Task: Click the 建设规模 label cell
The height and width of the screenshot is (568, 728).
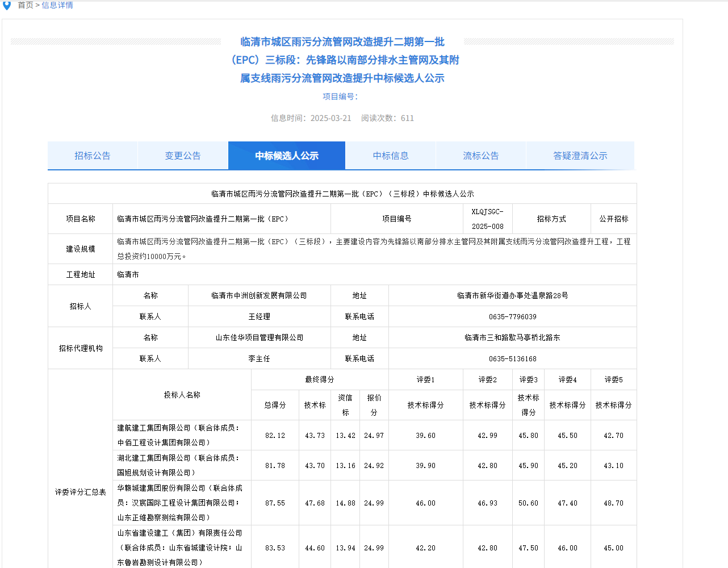Action: 81,249
